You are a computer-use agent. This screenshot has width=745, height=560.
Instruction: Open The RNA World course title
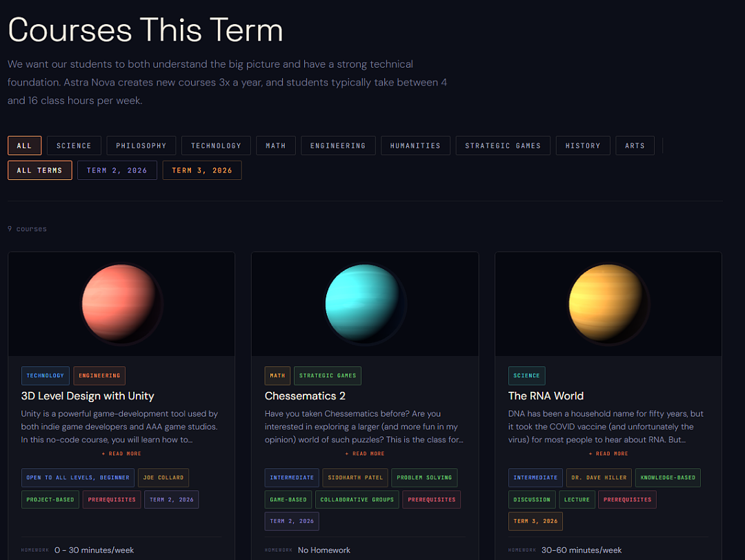[546, 396]
